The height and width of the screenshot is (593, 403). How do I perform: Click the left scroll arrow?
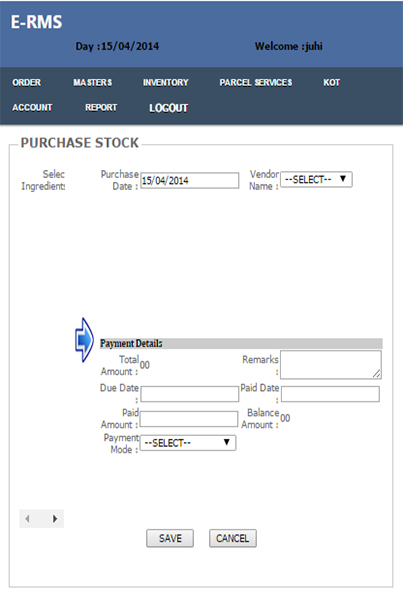coord(27,518)
